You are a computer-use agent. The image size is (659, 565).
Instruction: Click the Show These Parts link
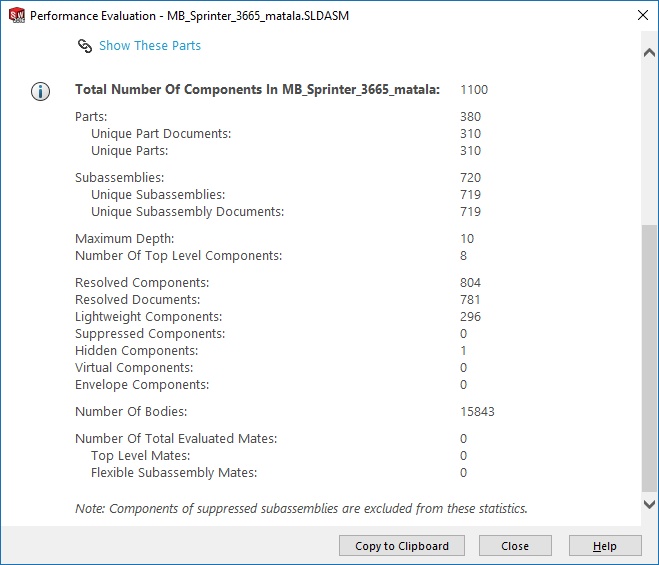pos(150,45)
